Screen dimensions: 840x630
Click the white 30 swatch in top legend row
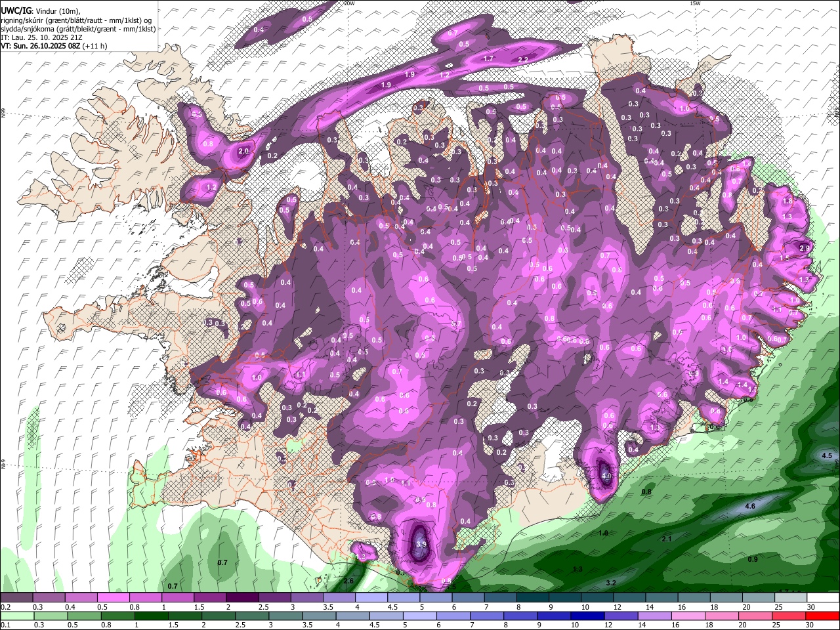823,598
